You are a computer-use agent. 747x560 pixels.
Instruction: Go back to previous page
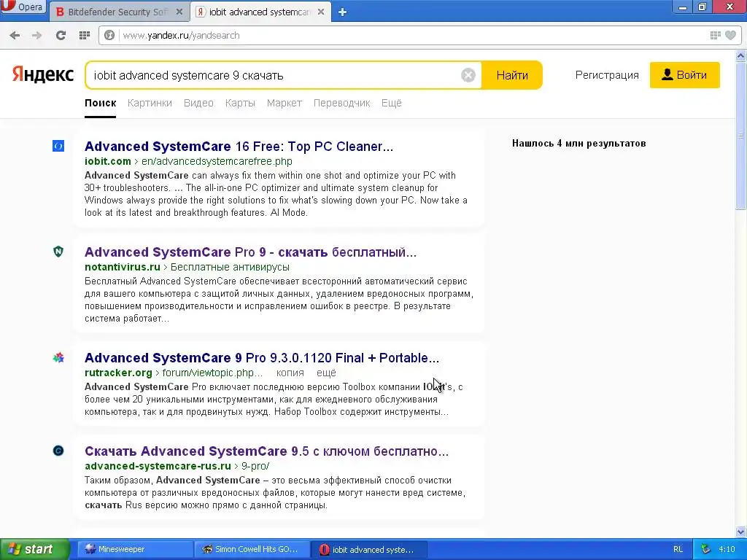15,35
